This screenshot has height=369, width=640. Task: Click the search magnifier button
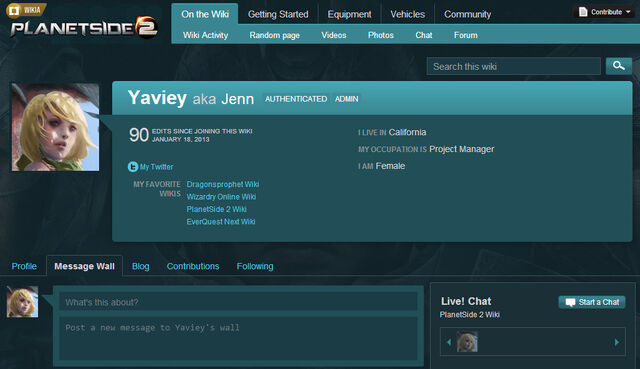point(619,66)
